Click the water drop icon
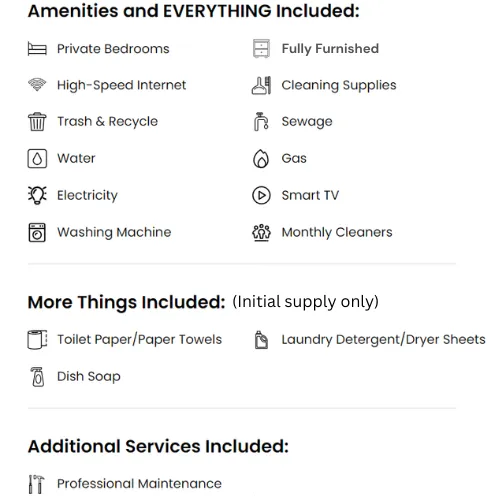500x500 pixels. click(x=37, y=158)
